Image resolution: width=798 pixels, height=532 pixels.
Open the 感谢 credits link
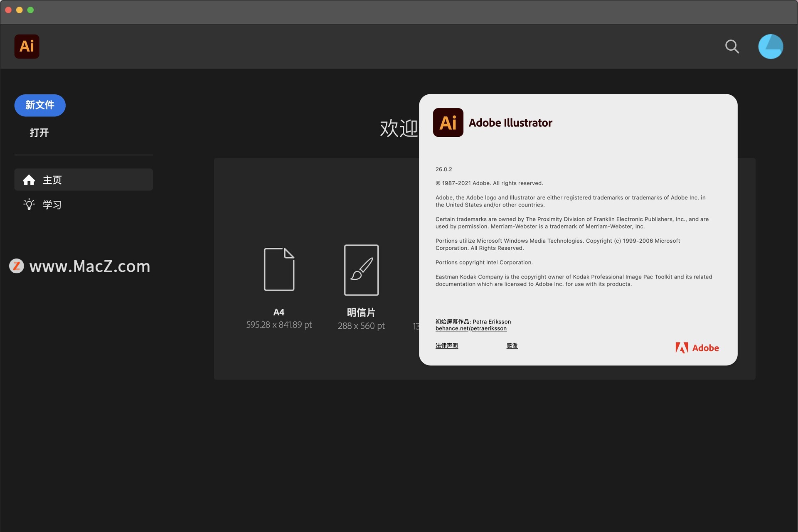[512, 345]
